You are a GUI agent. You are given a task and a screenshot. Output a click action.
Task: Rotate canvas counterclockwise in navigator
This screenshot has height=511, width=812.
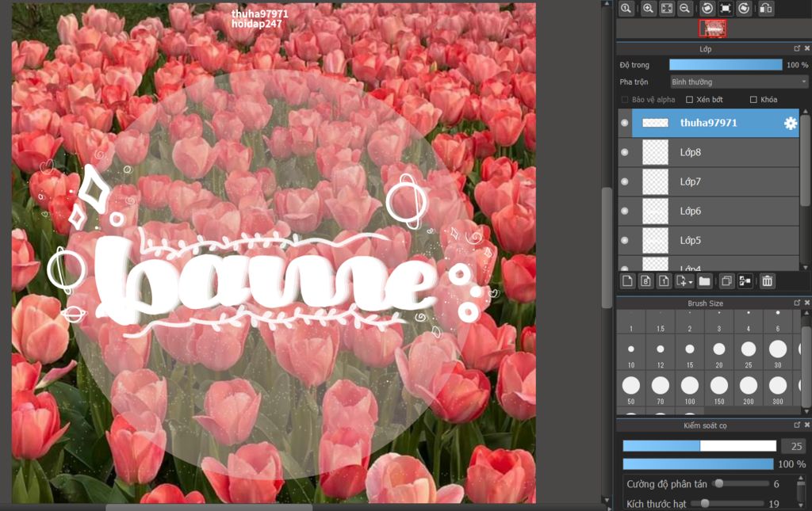707,8
